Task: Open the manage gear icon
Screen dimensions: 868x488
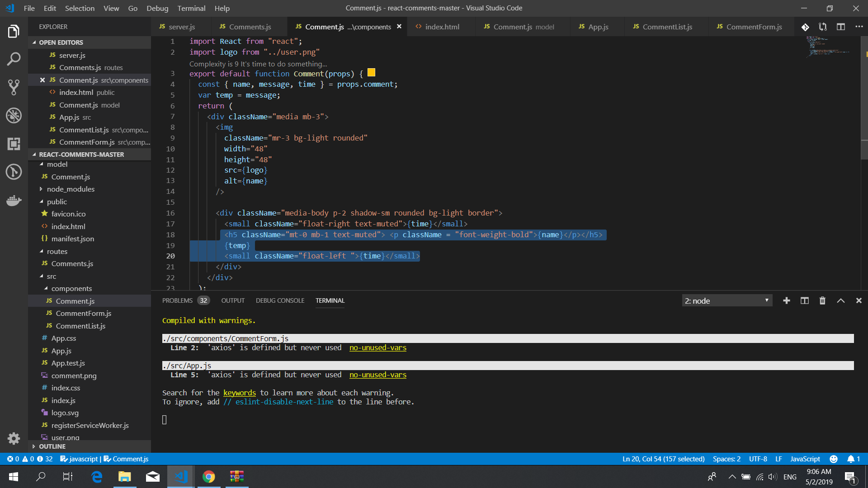Action: 14,438
